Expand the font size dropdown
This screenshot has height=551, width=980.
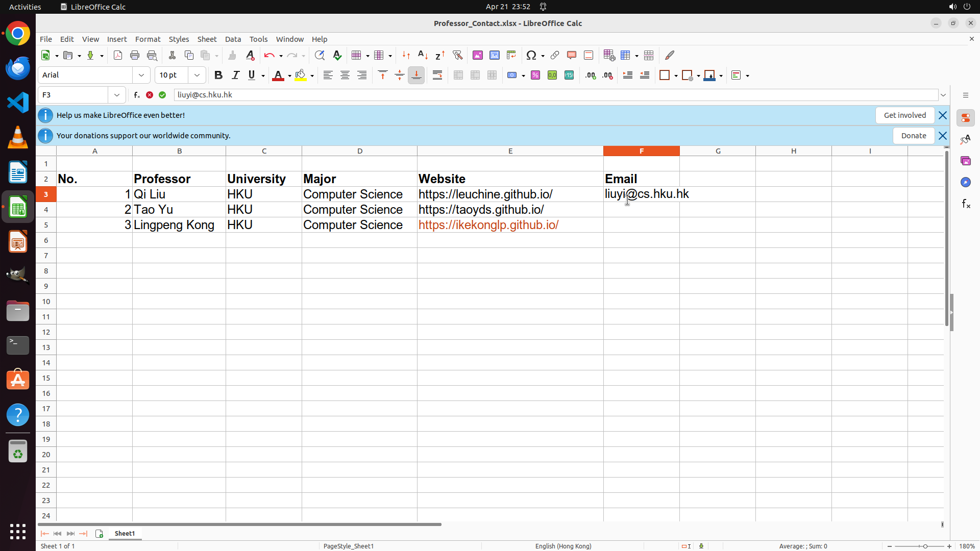(197, 75)
